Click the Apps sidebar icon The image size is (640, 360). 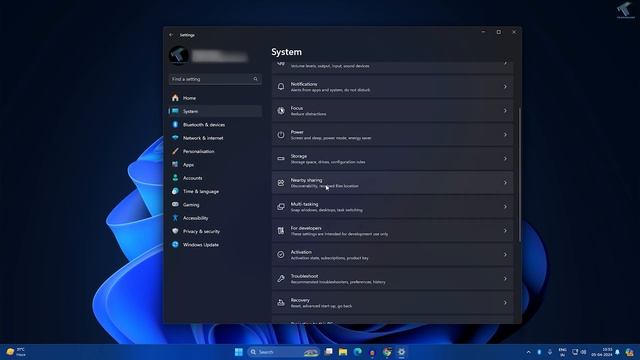175,164
